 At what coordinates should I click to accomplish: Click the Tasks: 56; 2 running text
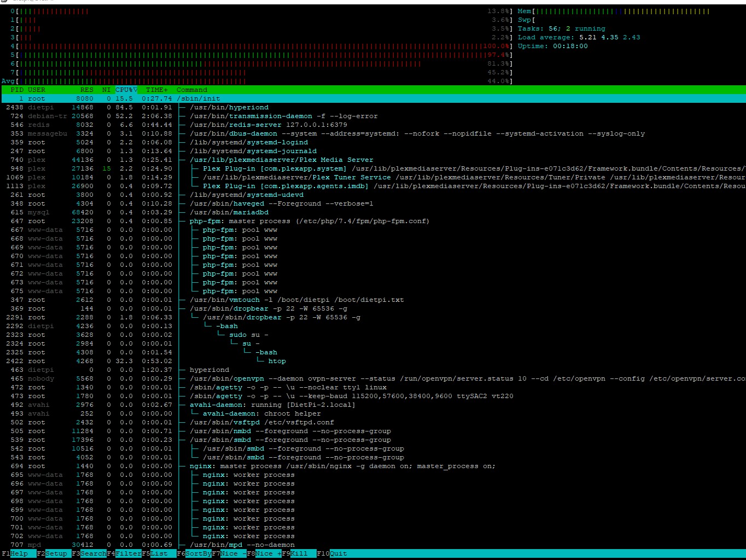pyautogui.click(x=561, y=28)
